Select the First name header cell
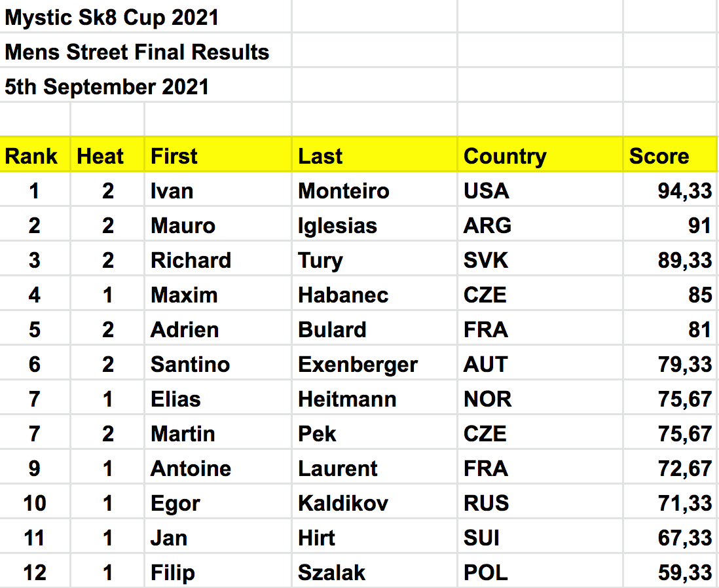 point(174,156)
